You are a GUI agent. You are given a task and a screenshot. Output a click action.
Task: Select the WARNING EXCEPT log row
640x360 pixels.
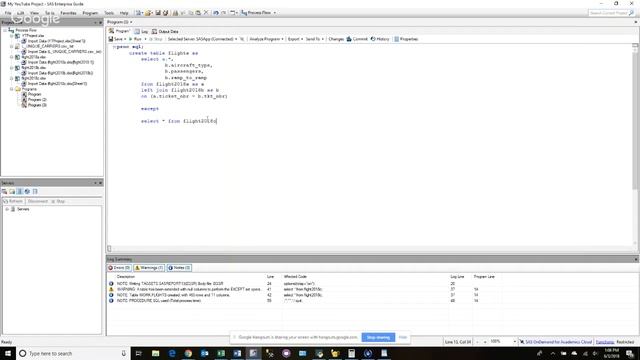(302, 289)
